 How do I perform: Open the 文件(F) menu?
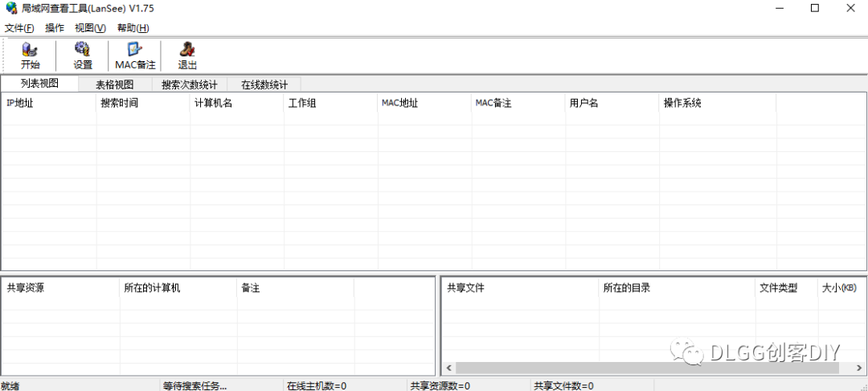click(19, 28)
